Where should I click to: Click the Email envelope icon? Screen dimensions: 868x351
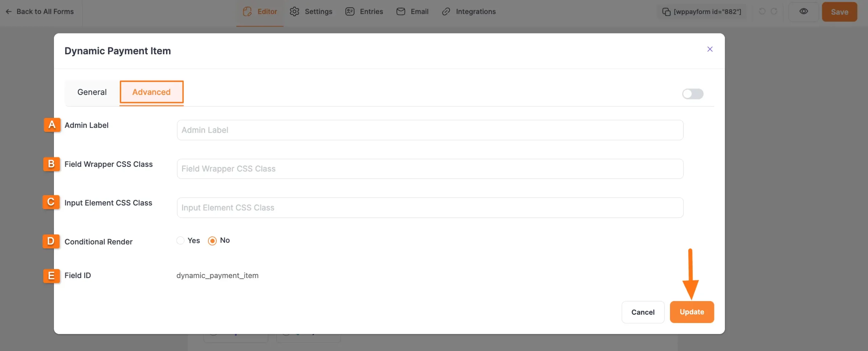point(401,12)
